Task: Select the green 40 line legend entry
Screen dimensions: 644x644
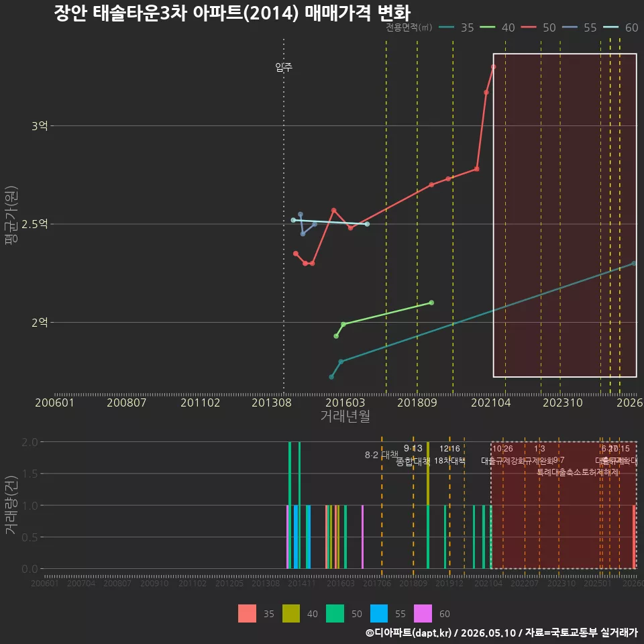Action: [497, 28]
